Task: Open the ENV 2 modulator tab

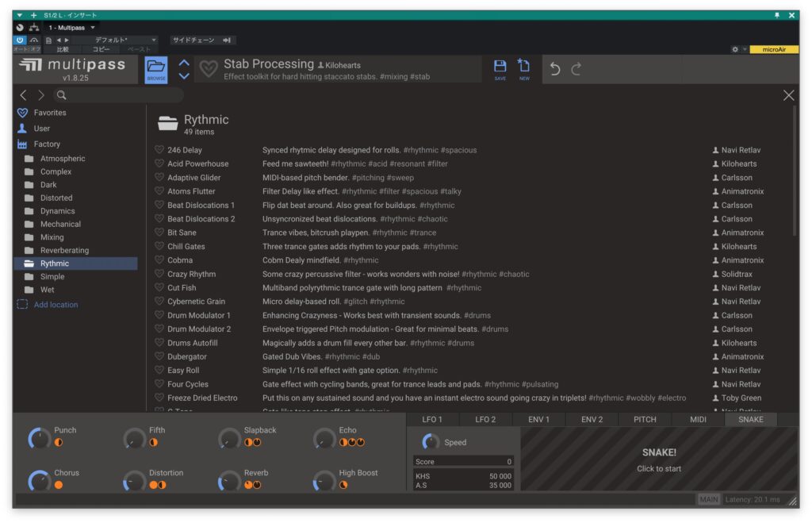Action: (x=592, y=419)
